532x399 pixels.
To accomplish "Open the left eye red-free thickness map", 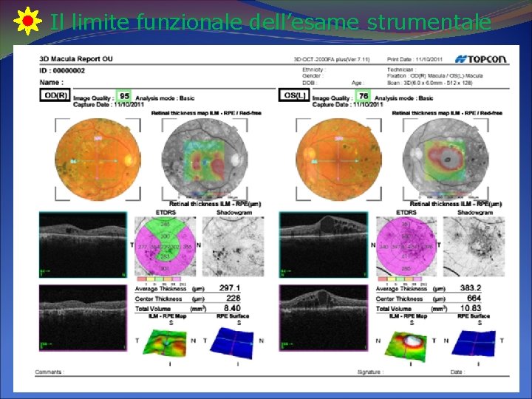I will click(x=446, y=160).
